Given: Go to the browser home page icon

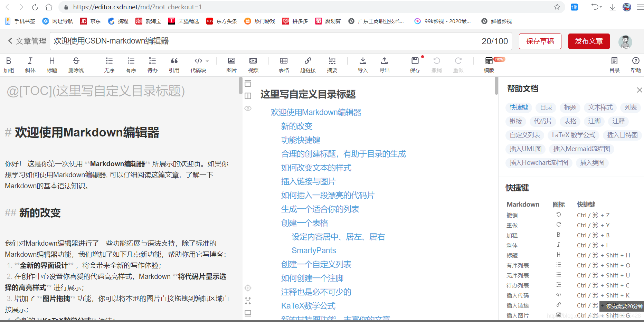Looking at the screenshot, I should coord(49,7).
